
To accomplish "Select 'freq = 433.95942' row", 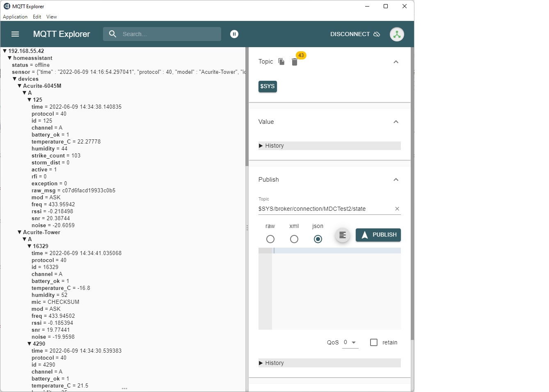I will [53, 204].
